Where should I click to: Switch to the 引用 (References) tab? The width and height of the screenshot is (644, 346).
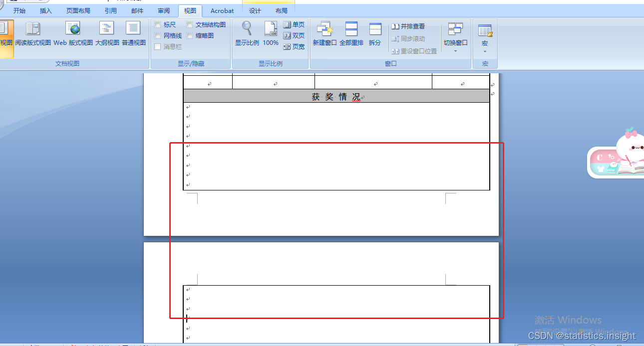(111, 10)
